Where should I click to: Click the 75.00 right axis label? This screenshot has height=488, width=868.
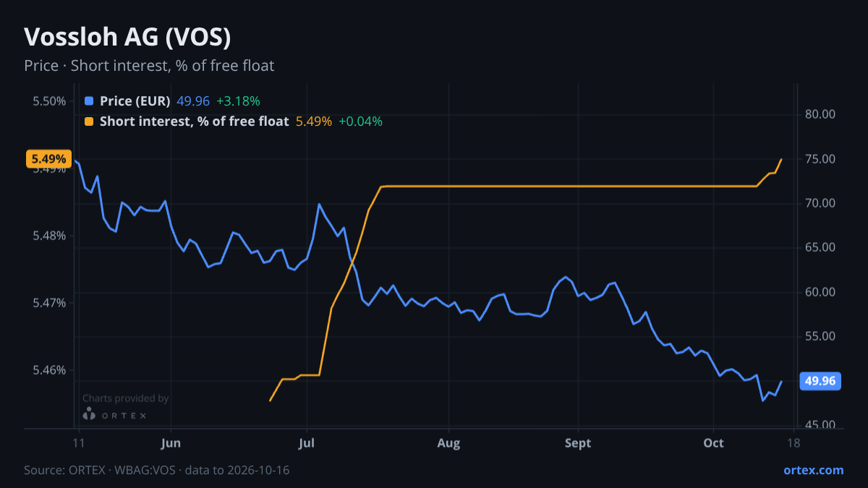click(x=820, y=159)
